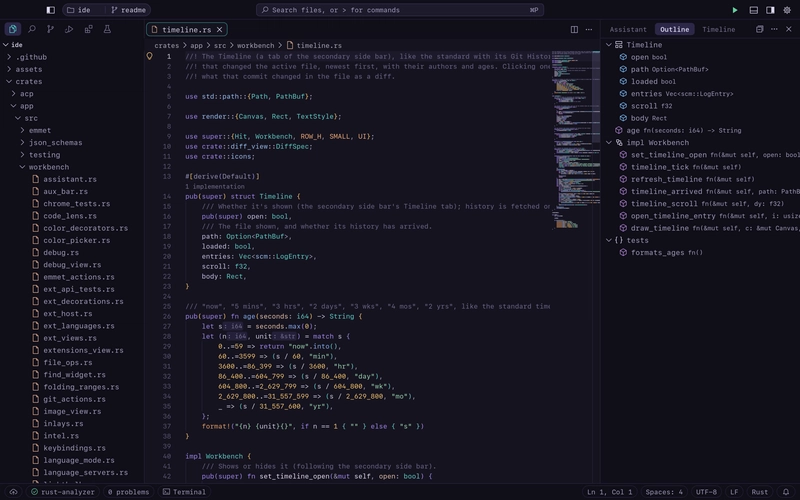
Task: Change indentation via Spaces: 4
Action: click(664, 492)
